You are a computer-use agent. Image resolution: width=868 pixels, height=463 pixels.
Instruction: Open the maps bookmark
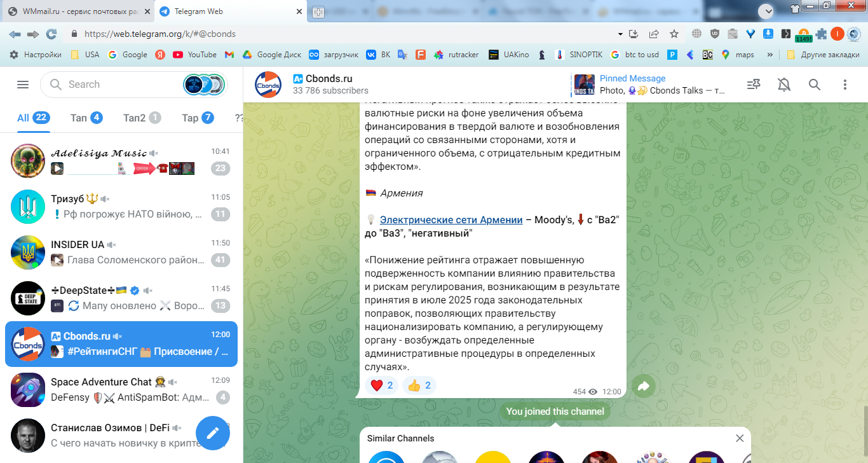[x=738, y=55]
